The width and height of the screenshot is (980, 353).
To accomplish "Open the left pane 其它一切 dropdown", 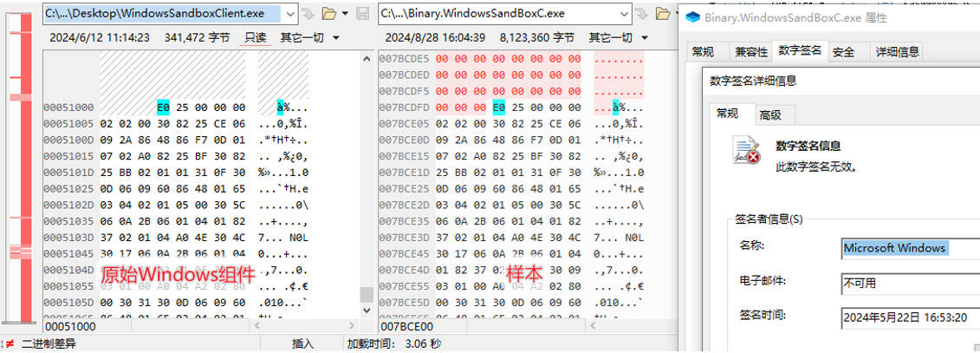I will pyautogui.click(x=309, y=37).
